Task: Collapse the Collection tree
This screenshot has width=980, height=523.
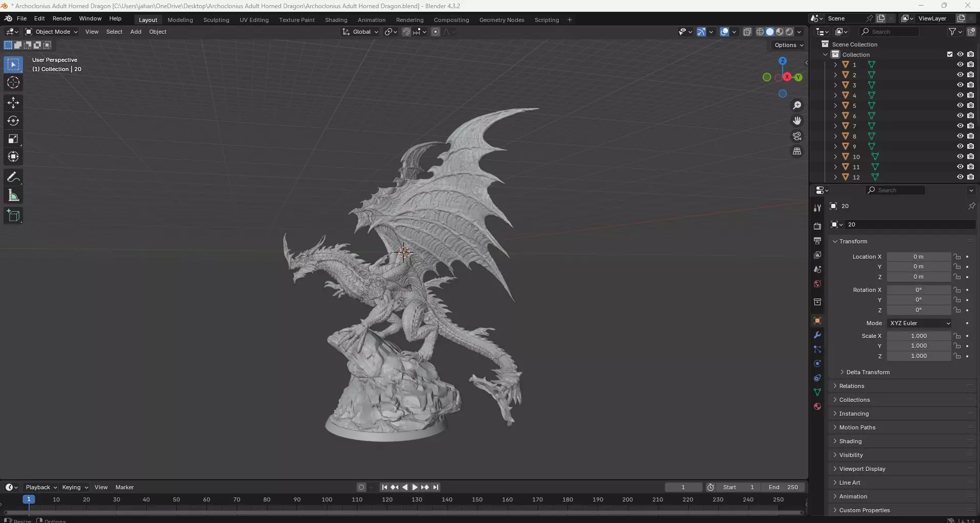Action: point(825,54)
